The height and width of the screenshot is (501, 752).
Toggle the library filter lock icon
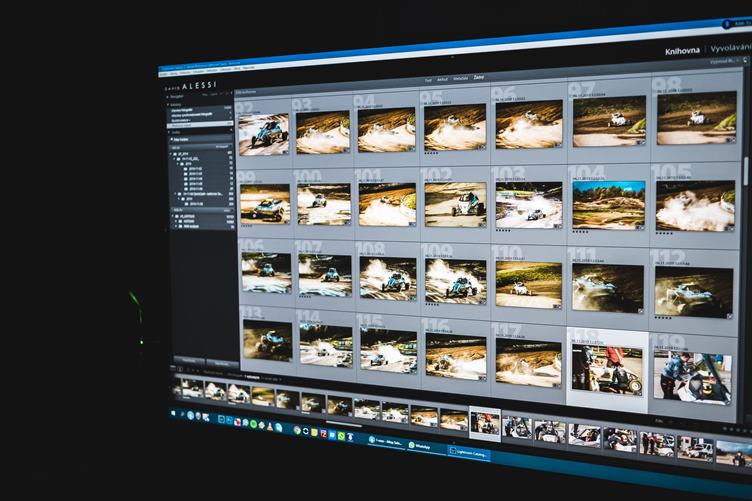(745, 60)
